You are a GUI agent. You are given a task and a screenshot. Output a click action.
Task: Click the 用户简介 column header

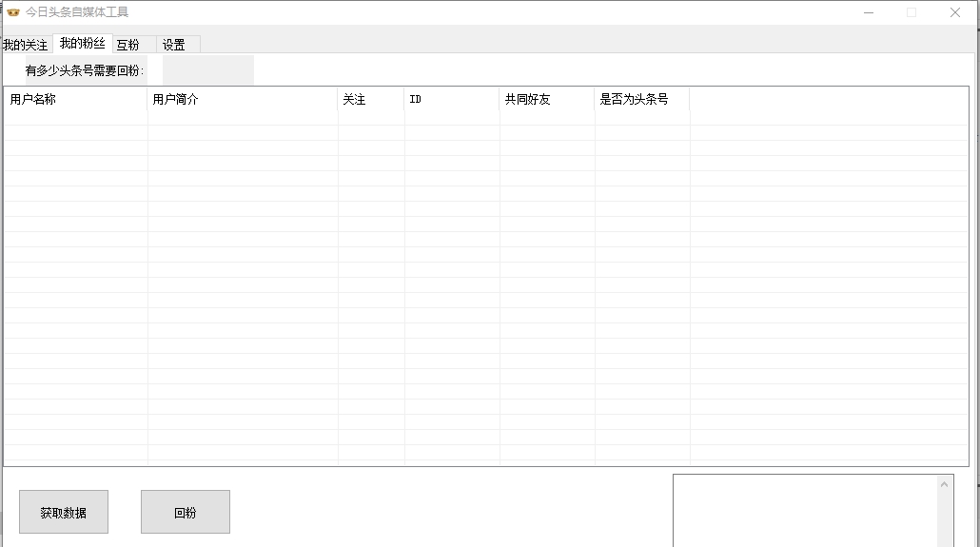coord(243,99)
